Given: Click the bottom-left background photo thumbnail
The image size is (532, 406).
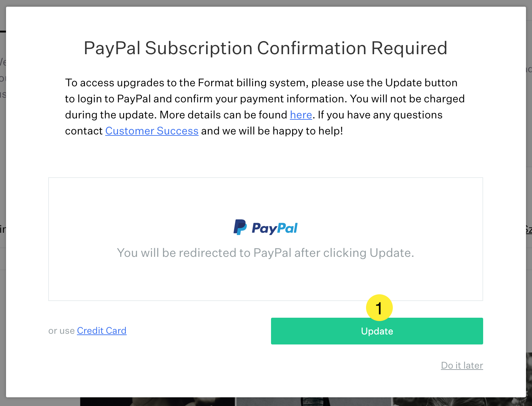Looking at the screenshot, I should [157, 401].
